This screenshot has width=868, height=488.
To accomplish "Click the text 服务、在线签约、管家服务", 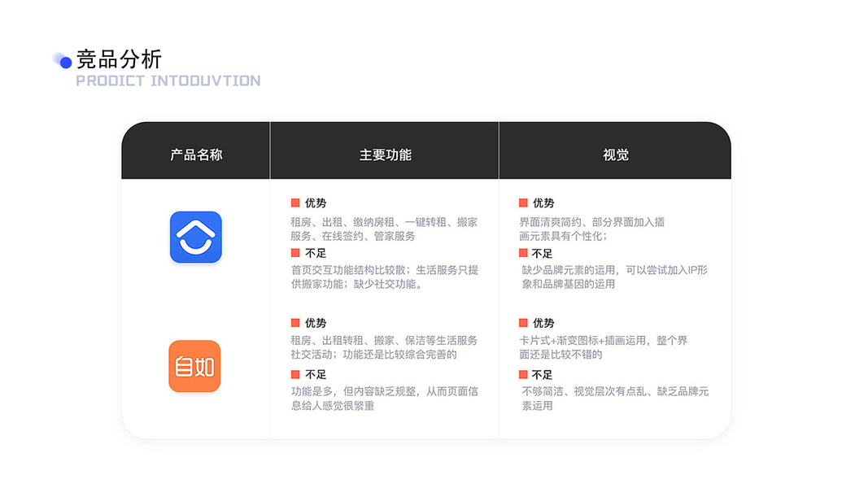I will pos(352,236).
